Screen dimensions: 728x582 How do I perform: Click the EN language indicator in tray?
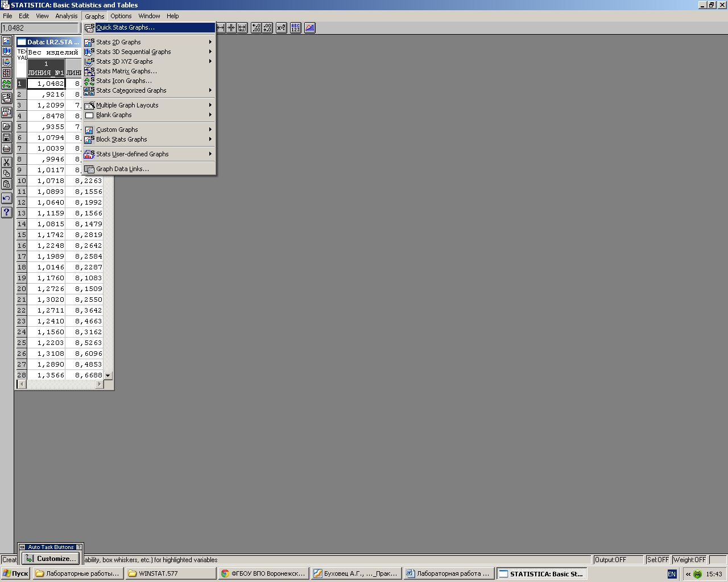pos(672,574)
